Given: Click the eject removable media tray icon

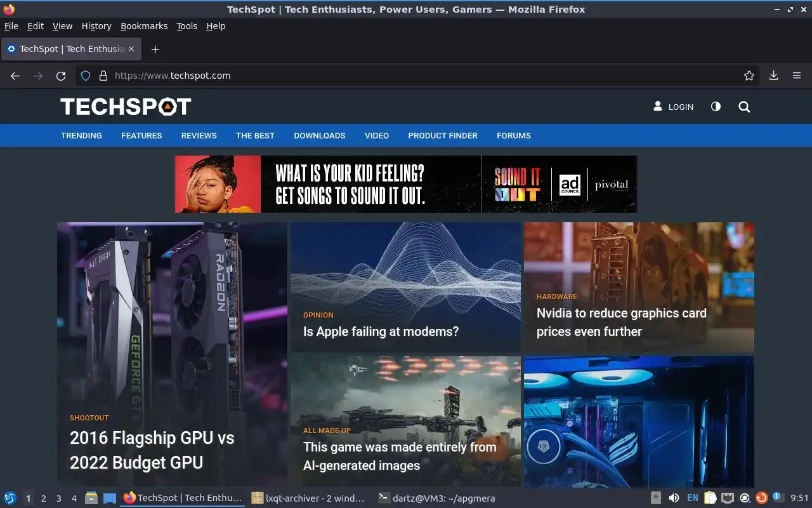Looking at the screenshot, I should point(656,498).
